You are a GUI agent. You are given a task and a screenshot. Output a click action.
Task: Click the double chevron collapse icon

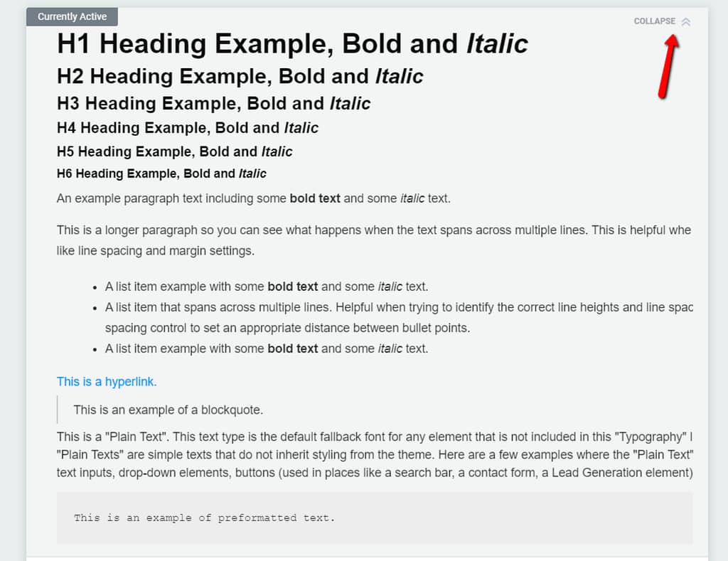point(685,21)
